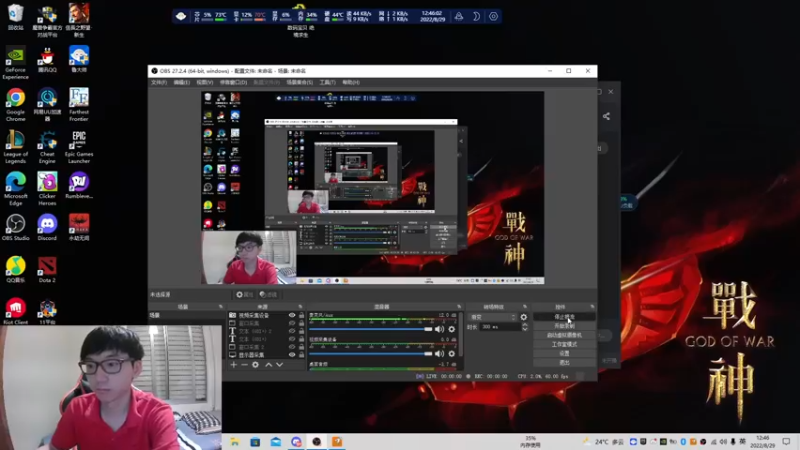The width and height of the screenshot is (800, 450).
Task: Launch Dota 2 from the desktop
Action: 47,270
